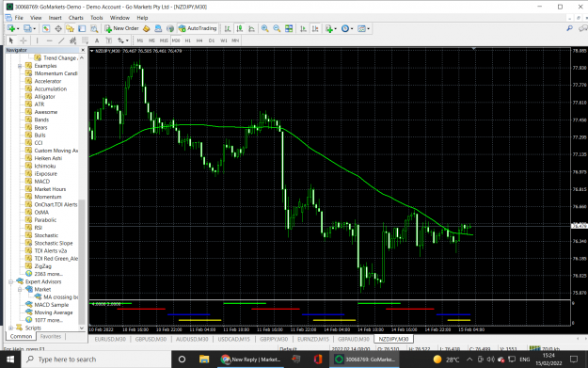The height and width of the screenshot is (368, 588).
Task: Close the Navigator panel
Action: point(83,50)
